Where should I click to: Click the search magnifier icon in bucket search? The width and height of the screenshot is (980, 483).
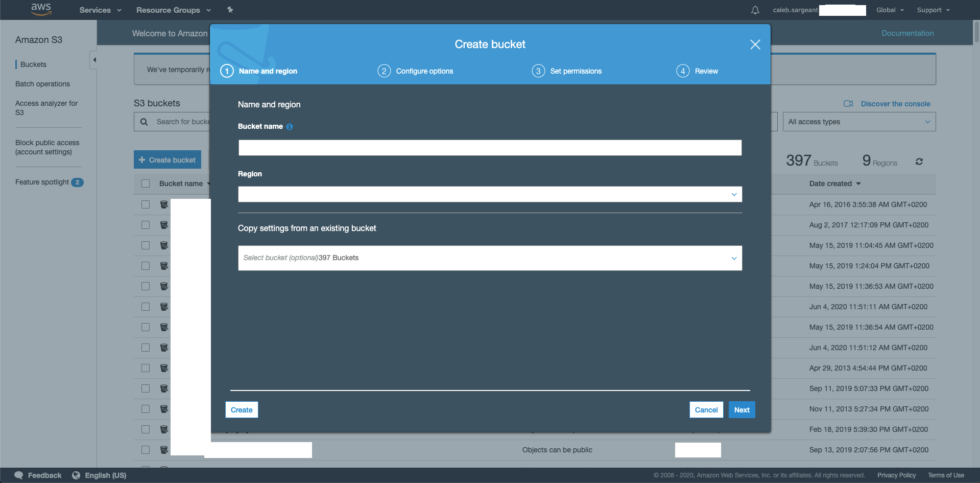click(x=144, y=122)
